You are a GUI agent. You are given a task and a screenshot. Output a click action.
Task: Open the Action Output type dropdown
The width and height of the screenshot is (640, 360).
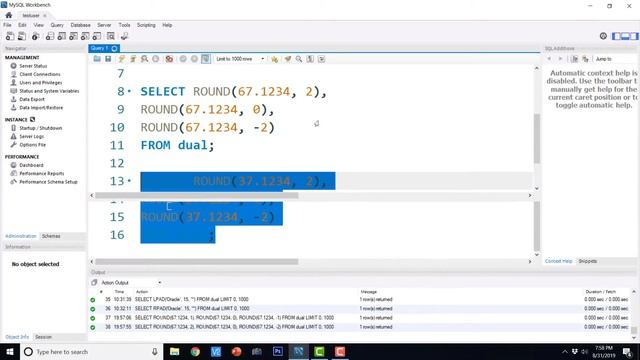coord(131,282)
